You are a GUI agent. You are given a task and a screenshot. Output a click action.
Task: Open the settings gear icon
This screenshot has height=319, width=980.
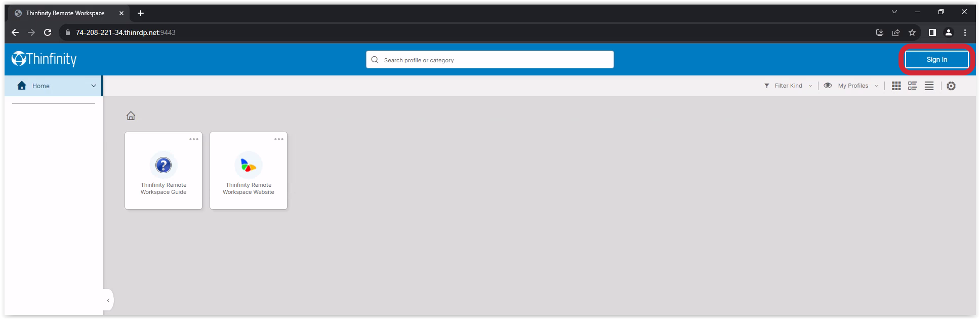[951, 86]
